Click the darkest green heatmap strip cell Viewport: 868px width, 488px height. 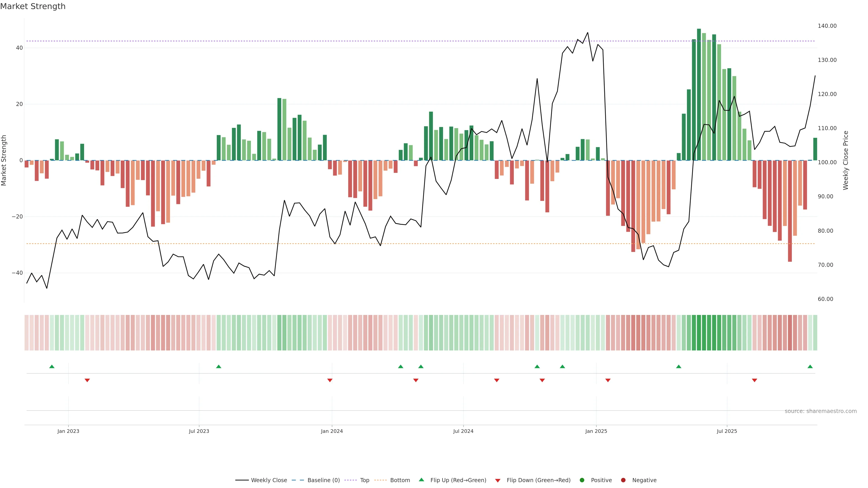pos(699,333)
